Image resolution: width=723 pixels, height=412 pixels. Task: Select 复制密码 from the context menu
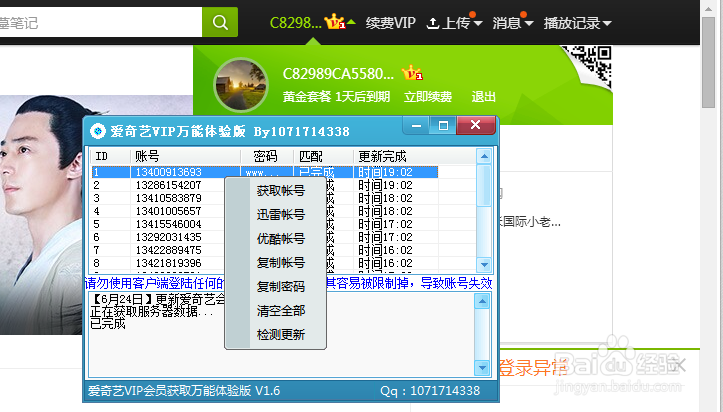280,286
